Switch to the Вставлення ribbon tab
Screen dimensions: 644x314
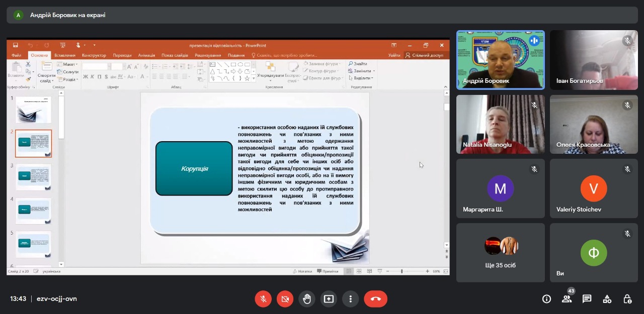point(65,55)
